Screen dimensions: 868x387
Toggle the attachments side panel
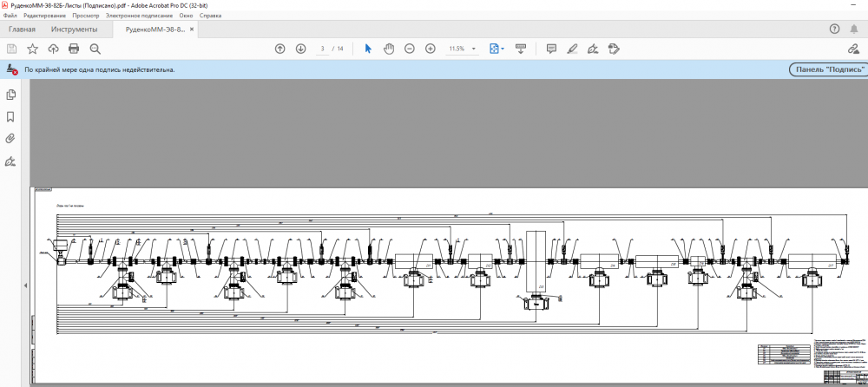[x=11, y=139]
